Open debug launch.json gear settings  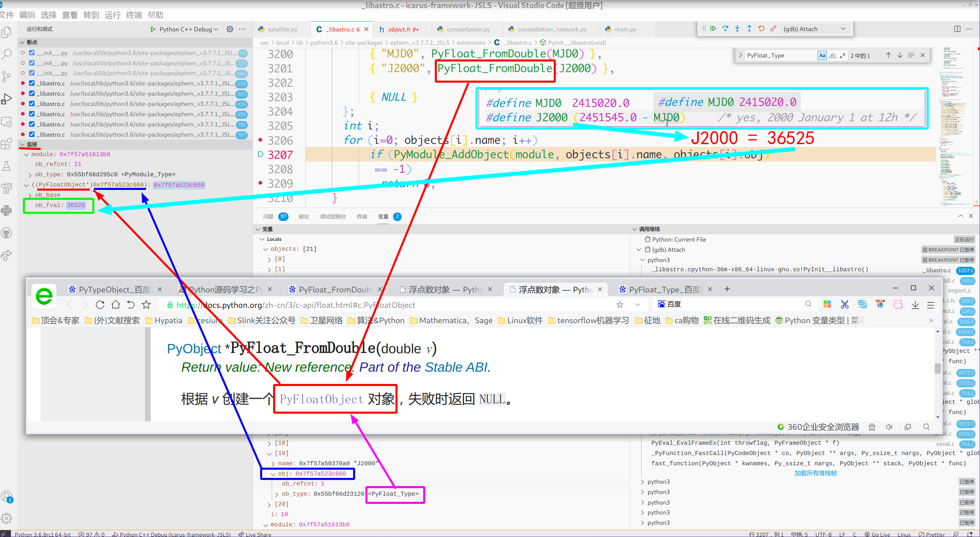pyautogui.click(x=230, y=29)
